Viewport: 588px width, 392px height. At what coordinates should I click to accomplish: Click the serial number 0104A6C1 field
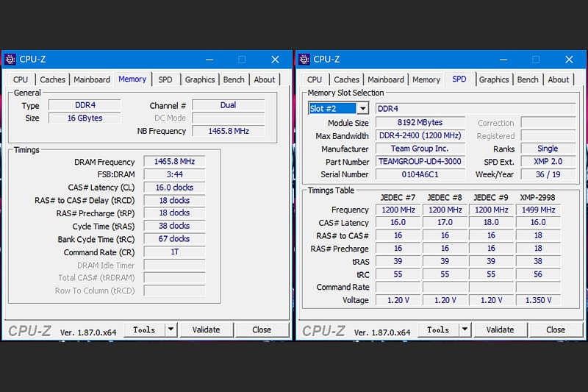[420, 174]
